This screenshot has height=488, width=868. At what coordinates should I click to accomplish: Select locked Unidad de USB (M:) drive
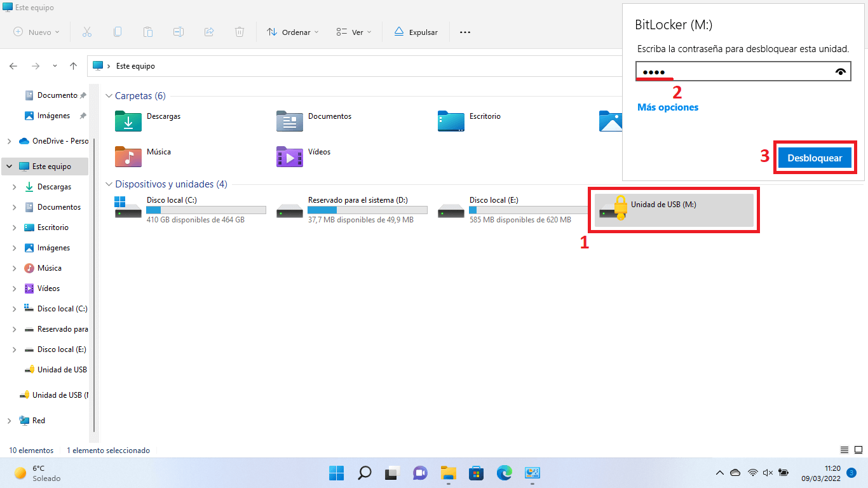point(674,210)
